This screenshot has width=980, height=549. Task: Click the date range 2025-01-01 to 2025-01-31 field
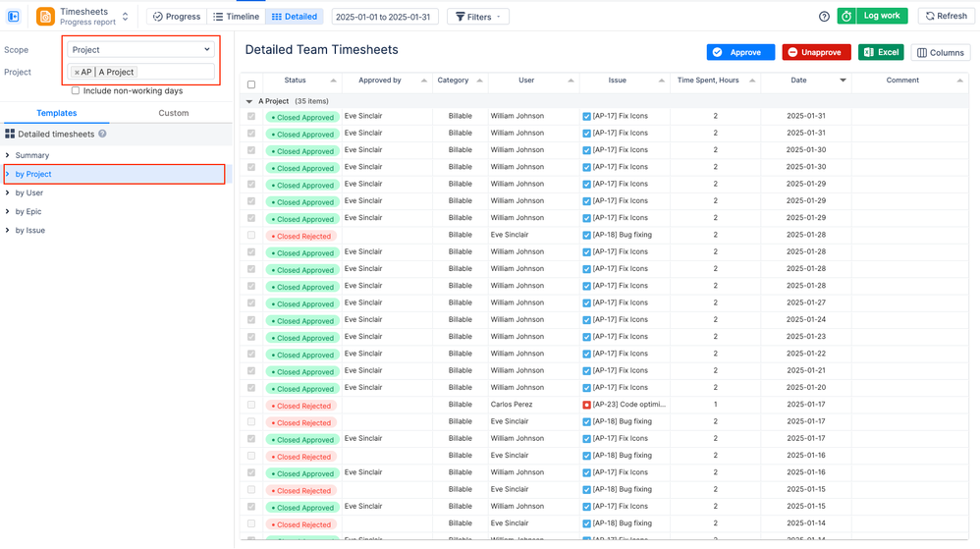coord(384,17)
